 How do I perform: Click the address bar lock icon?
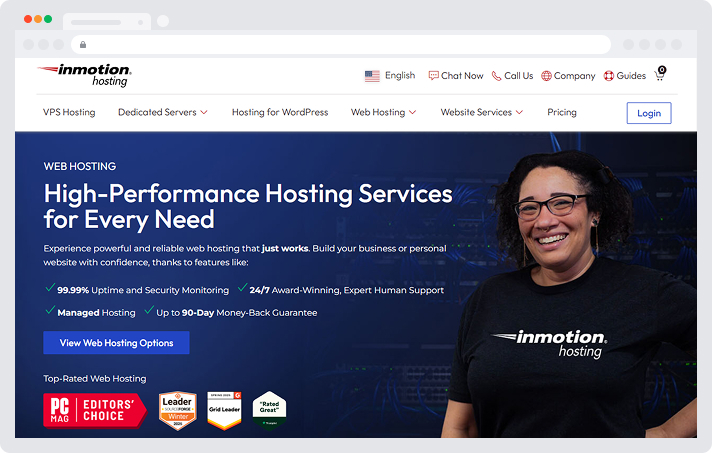pyautogui.click(x=83, y=44)
